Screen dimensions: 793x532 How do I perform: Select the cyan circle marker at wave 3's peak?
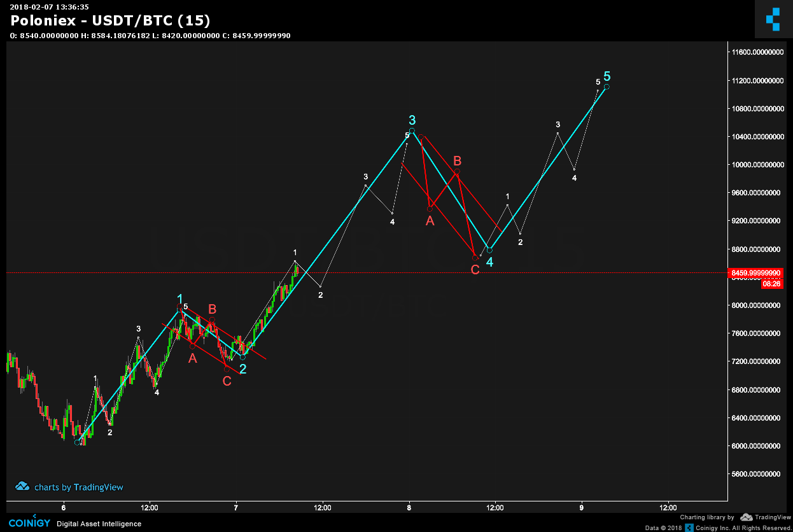click(412, 131)
